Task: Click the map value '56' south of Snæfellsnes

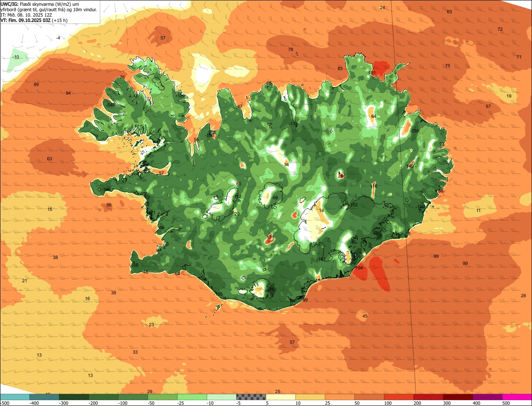Action: [x=109, y=205]
